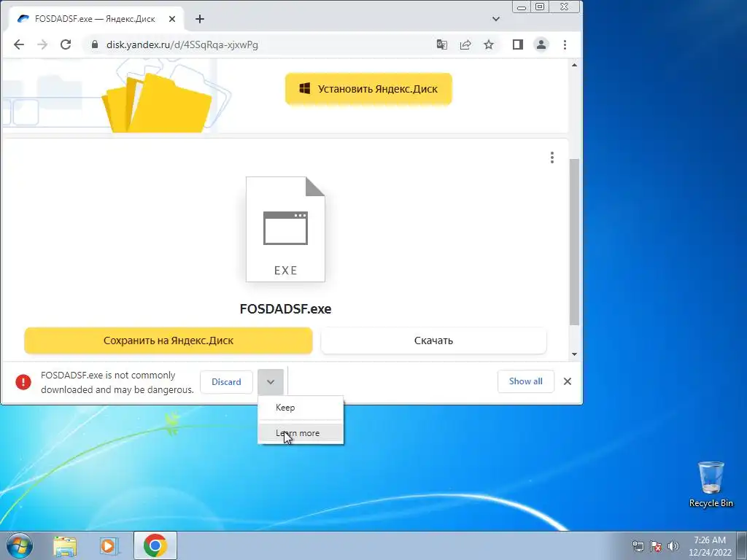
Task: Click the FOSDADSF.exe file name
Action: pyautogui.click(x=285, y=309)
